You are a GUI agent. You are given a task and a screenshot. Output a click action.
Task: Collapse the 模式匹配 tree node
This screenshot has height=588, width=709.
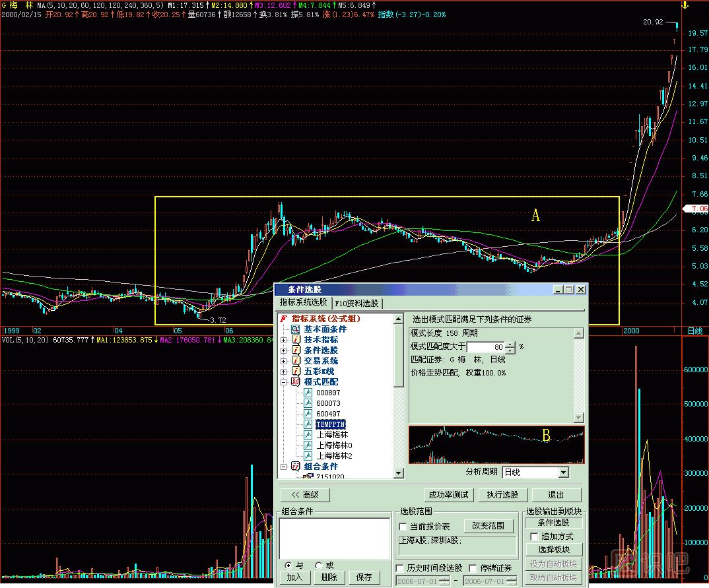tap(284, 382)
